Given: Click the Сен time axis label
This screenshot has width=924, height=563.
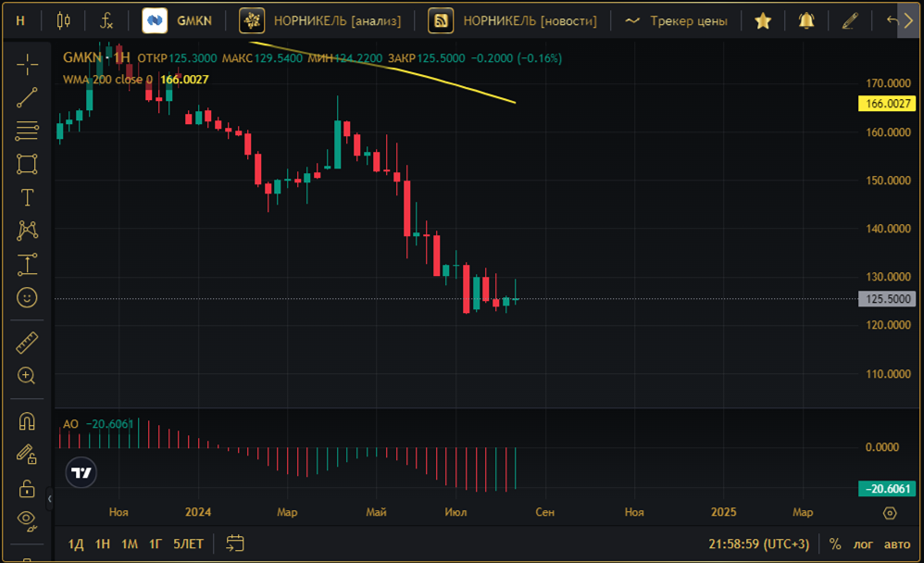Looking at the screenshot, I should pyautogui.click(x=544, y=512).
